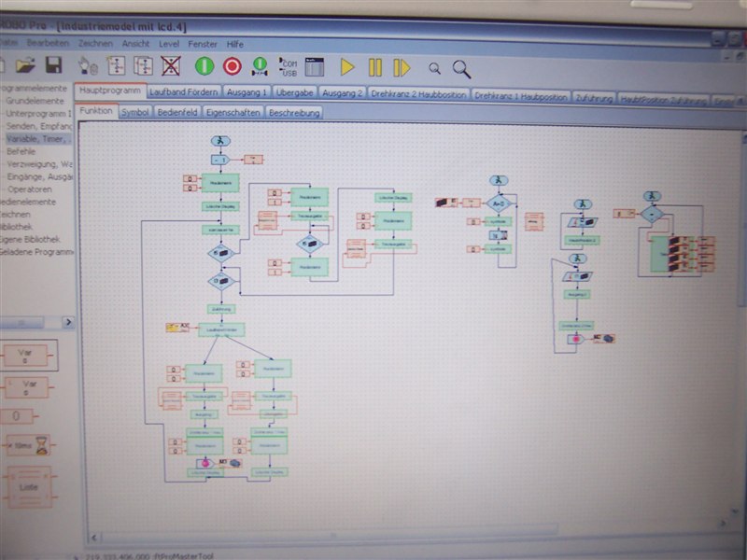This screenshot has height=560, width=747.
Task: Select Geladene Programme in the element tree
Action: point(36,251)
